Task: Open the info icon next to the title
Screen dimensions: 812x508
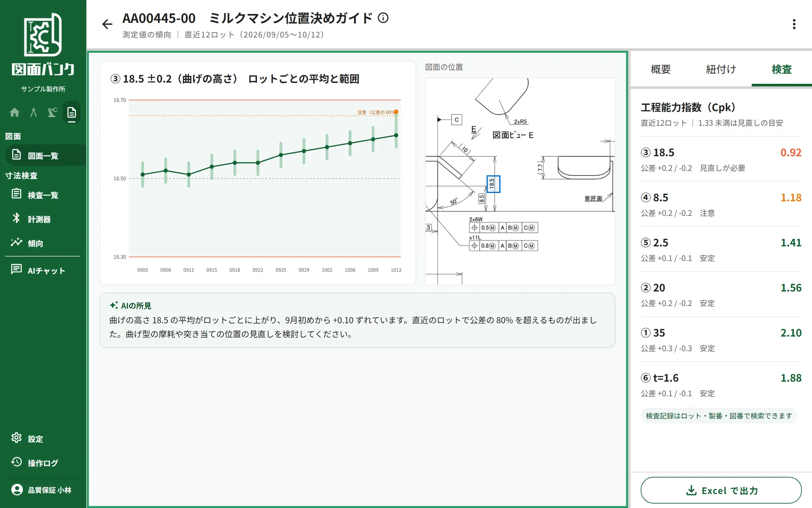Action: point(383,18)
